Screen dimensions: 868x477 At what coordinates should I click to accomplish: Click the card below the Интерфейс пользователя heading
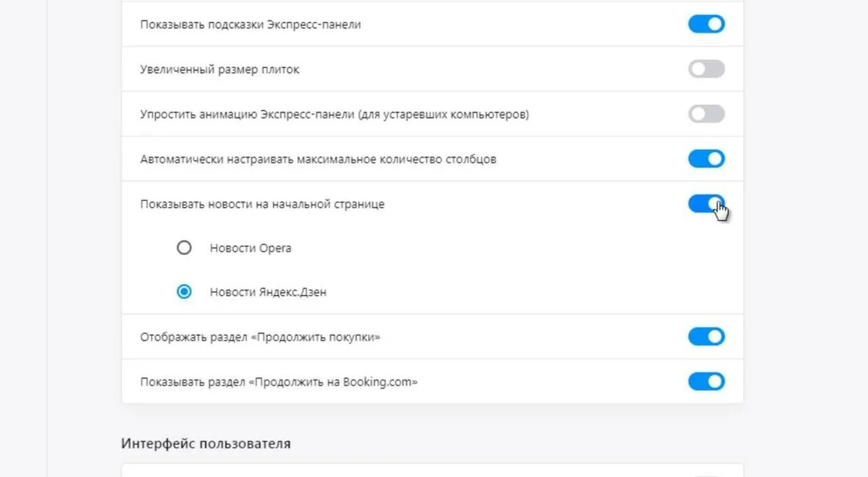(433, 470)
